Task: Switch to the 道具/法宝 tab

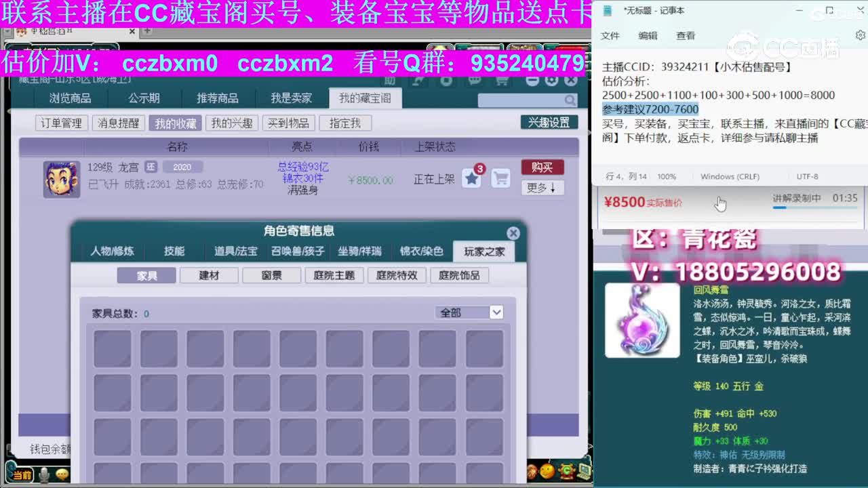Action: point(236,251)
